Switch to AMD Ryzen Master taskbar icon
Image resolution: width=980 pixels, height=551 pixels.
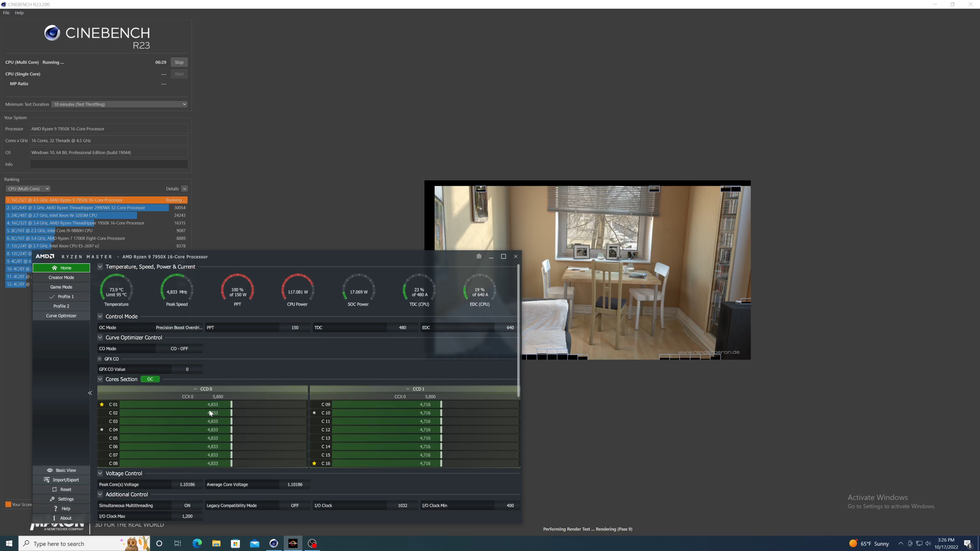click(293, 543)
